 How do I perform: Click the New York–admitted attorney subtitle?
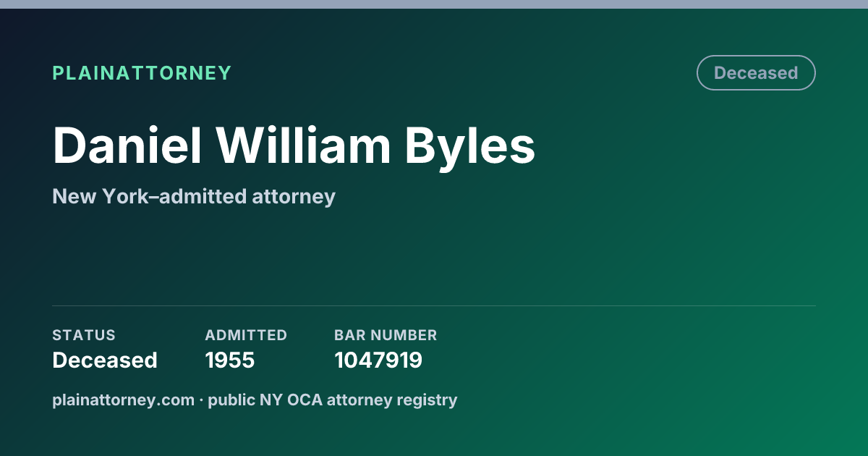[x=194, y=196]
